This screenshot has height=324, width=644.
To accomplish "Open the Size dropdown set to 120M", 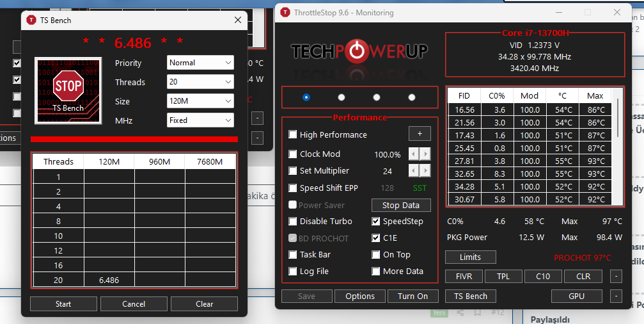I will coord(200,101).
